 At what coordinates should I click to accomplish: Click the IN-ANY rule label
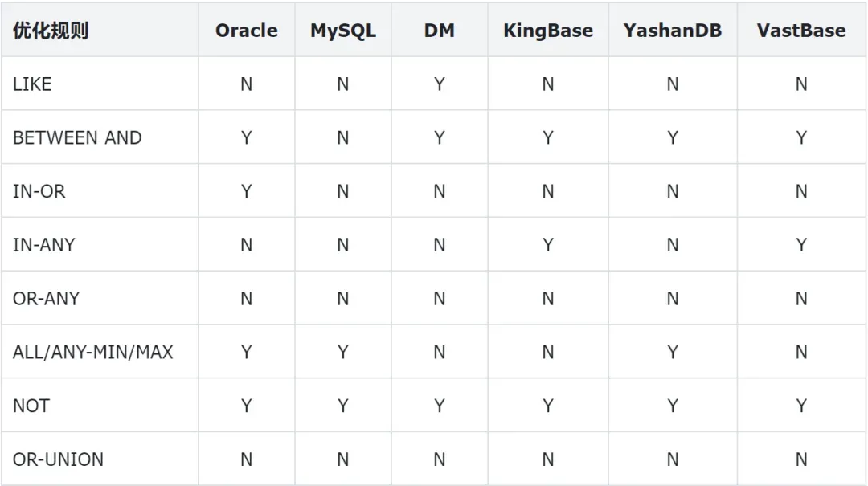click(43, 245)
